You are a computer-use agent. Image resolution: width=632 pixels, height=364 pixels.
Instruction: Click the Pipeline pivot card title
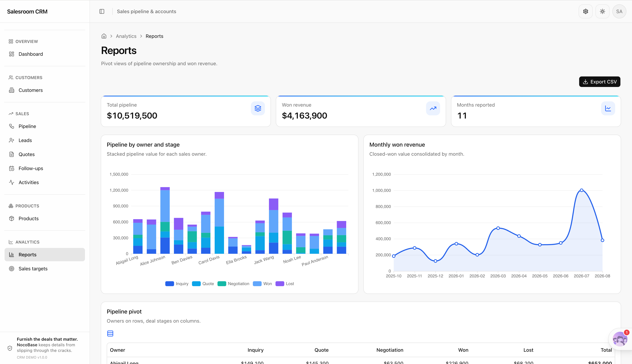[124, 312]
